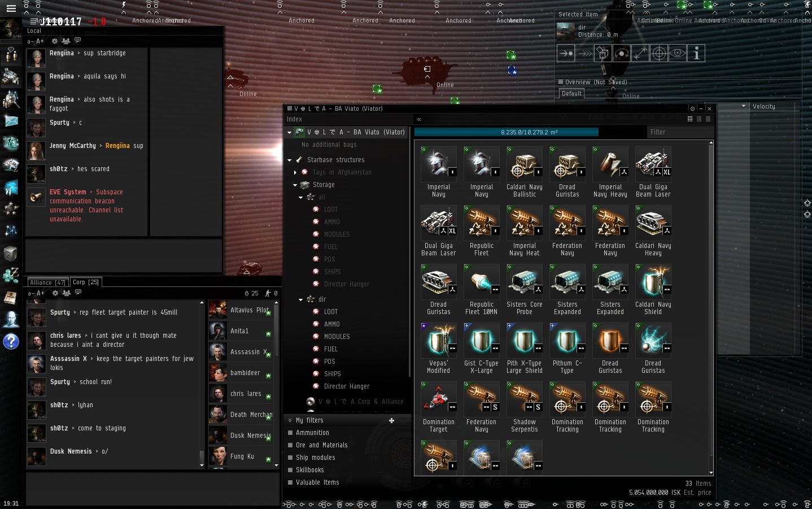
Task: Click the Lock Target crosshair icon
Action: [658, 54]
